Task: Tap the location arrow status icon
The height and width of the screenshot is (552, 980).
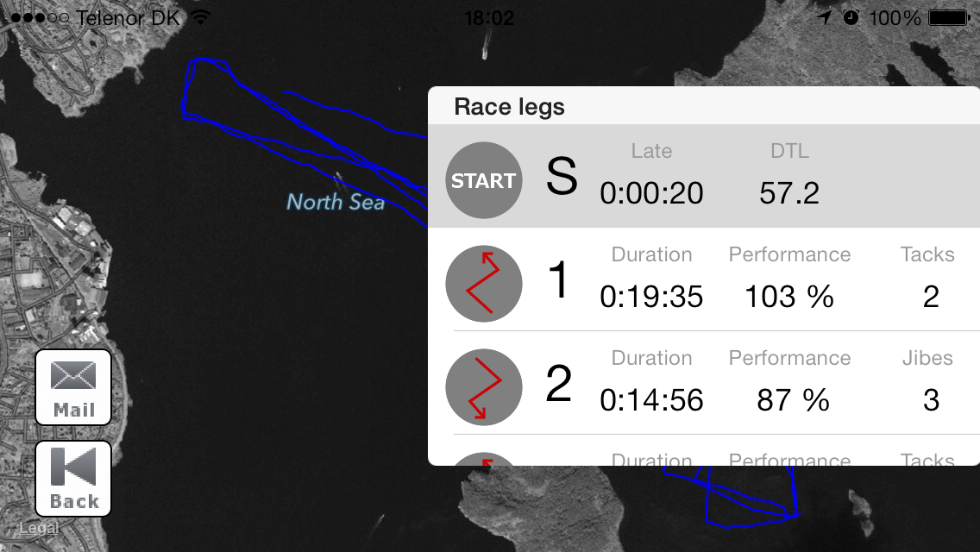Action: [x=825, y=17]
